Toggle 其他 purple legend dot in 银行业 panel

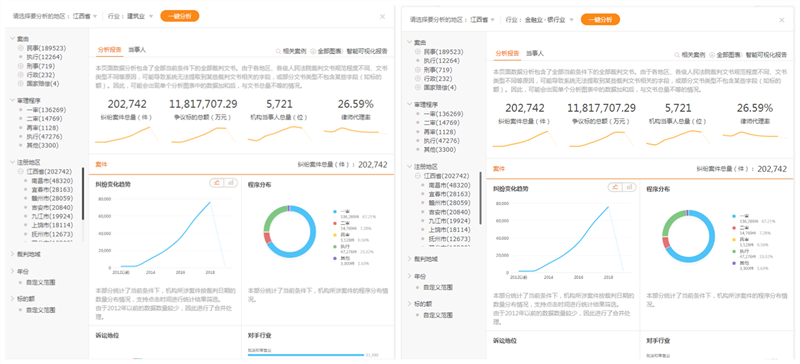click(x=734, y=263)
